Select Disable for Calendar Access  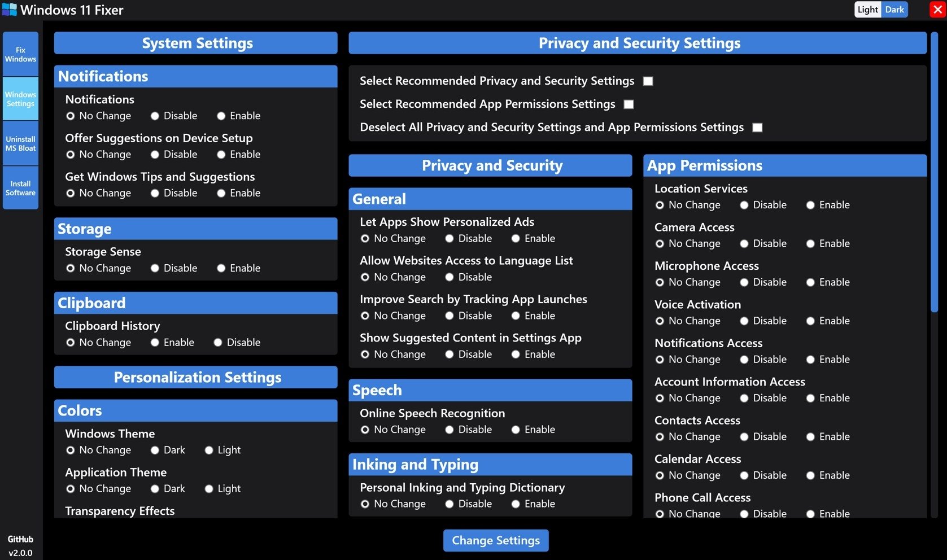744,476
